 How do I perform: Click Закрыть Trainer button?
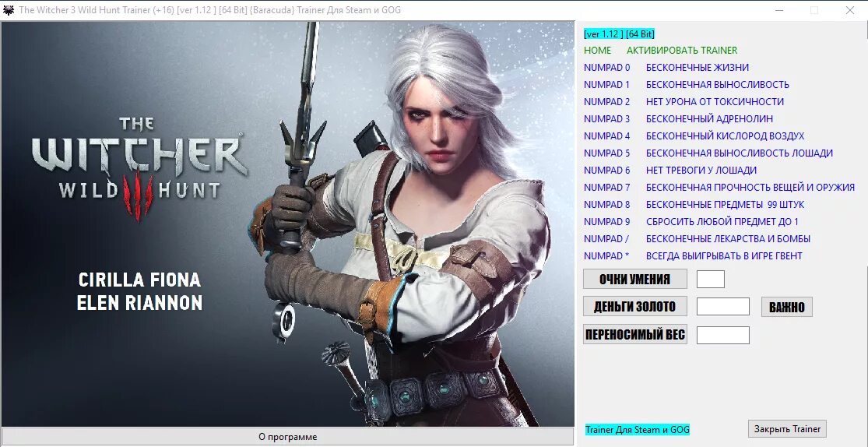pyautogui.click(x=787, y=429)
